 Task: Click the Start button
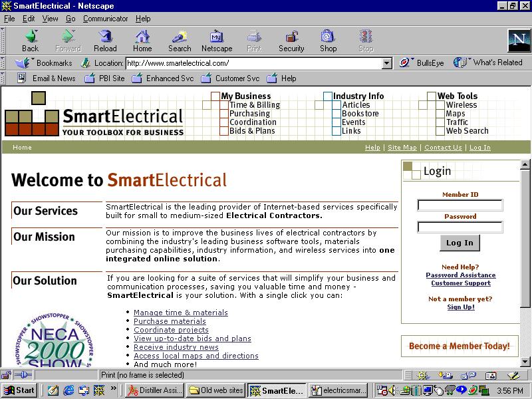tap(20, 390)
